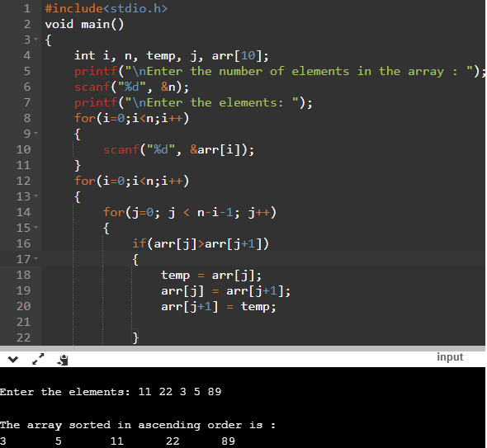Click the for loop on line 8

pos(131,119)
